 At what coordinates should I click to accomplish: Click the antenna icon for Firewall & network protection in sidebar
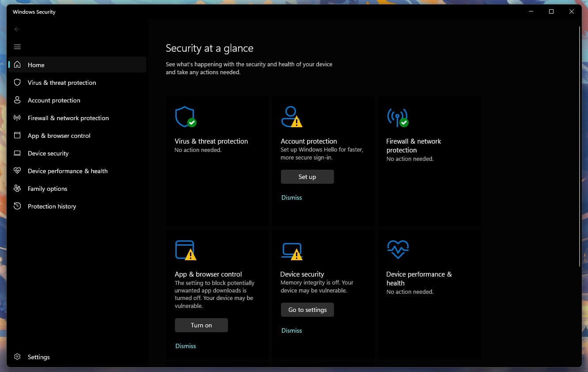click(x=17, y=118)
